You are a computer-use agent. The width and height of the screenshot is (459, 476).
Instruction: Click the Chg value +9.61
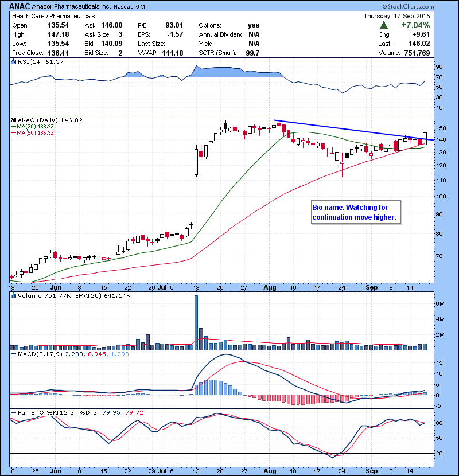[421, 34]
